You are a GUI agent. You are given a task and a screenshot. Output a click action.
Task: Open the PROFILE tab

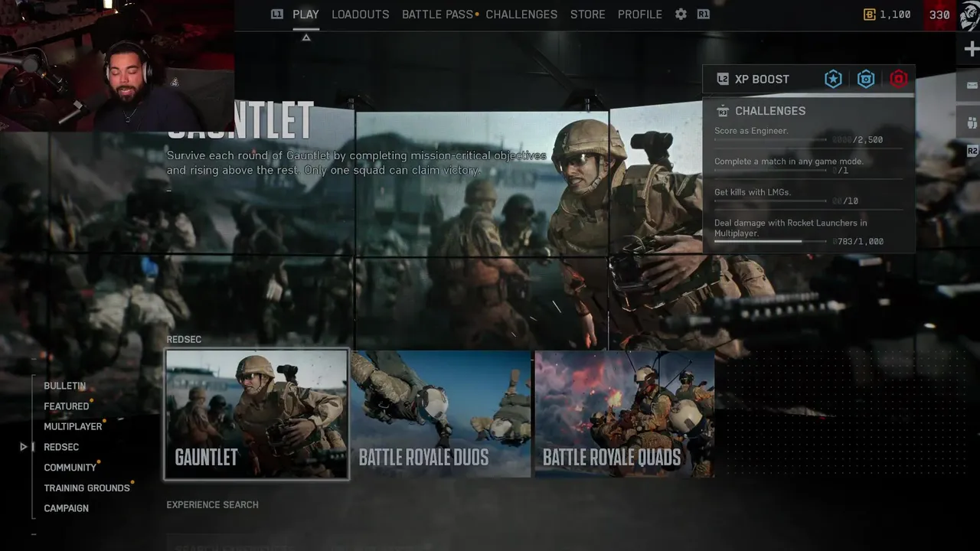(x=640, y=15)
